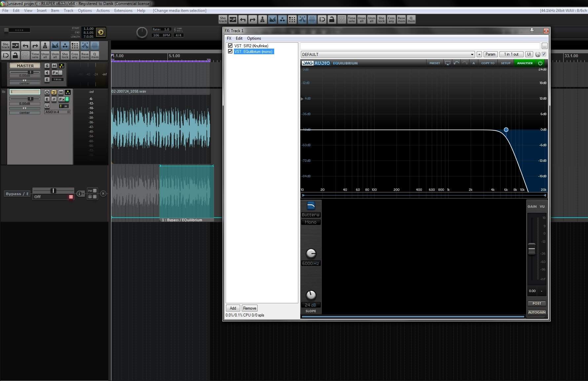Screen dimensions: 588x381
Task: Click the undo arrow in the left toolbar
Action: coord(25,46)
